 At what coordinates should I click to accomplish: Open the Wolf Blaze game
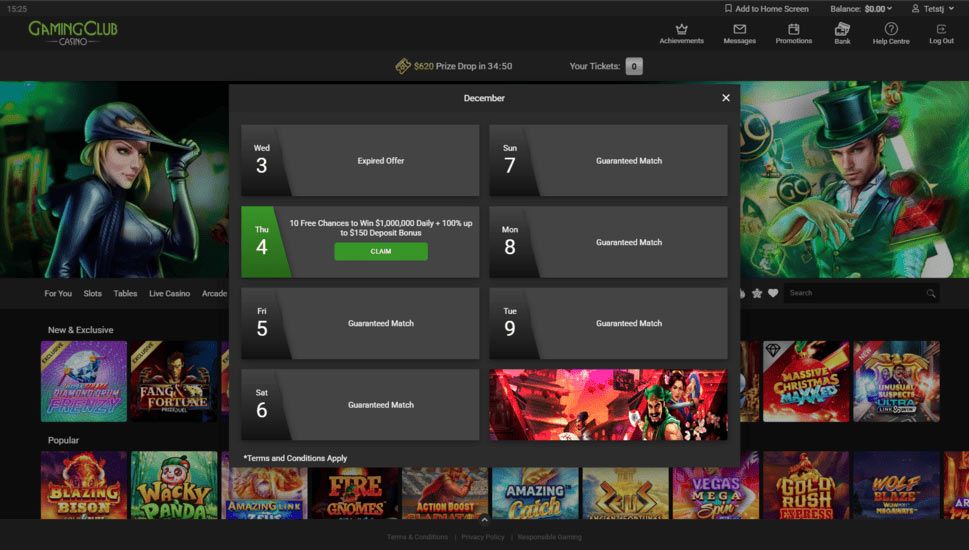(896, 485)
